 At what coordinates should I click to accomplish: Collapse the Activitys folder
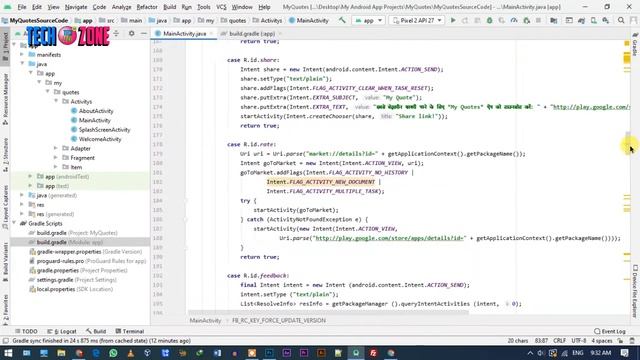56,101
